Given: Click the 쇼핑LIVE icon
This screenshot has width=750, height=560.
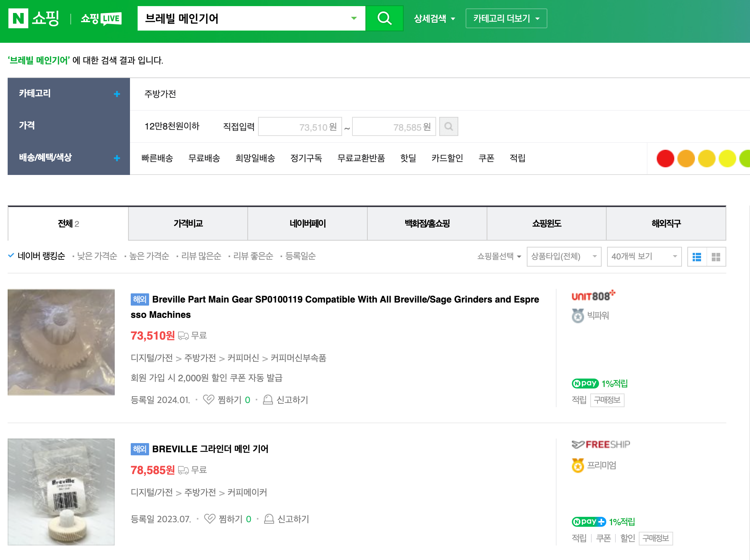Looking at the screenshot, I should [x=101, y=18].
